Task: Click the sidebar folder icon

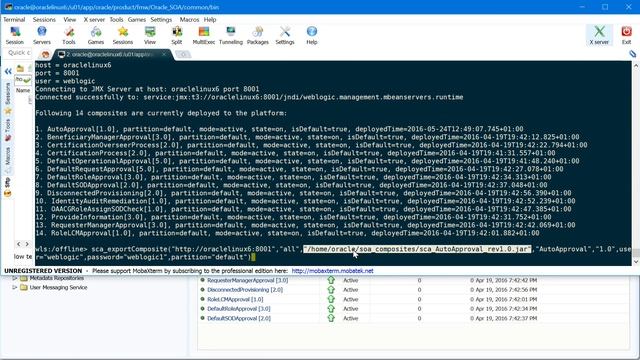Action: point(20,68)
